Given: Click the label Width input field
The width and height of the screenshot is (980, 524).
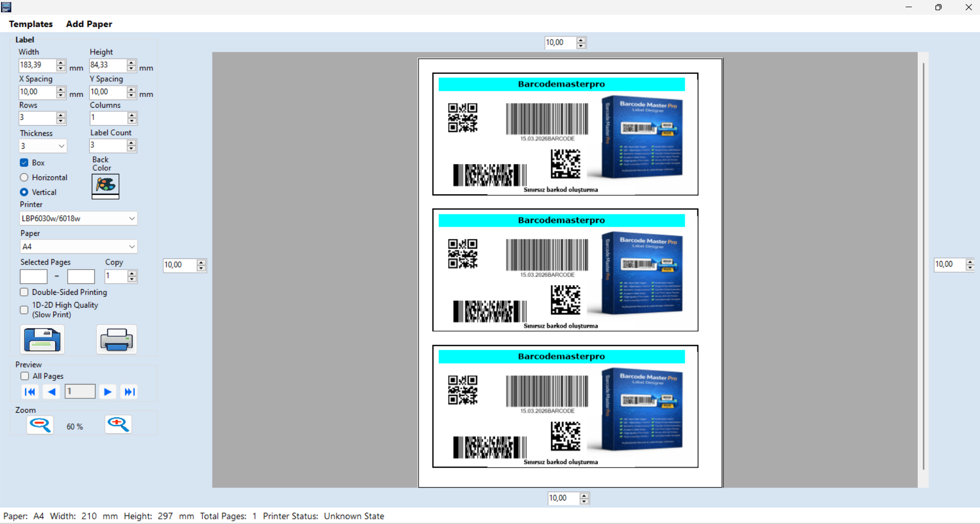Looking at the screenshot, I should coord(37,65).
